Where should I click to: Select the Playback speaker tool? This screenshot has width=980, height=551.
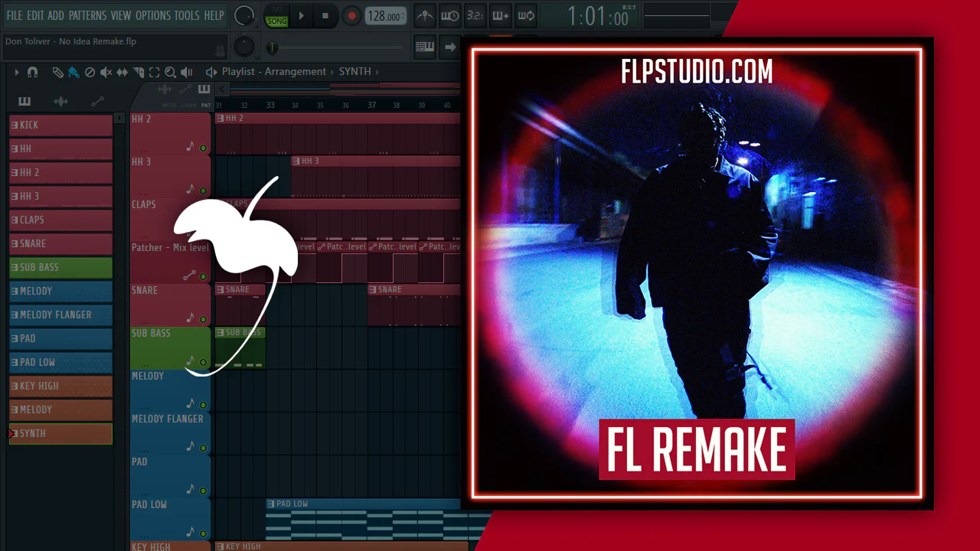(186, 72)
